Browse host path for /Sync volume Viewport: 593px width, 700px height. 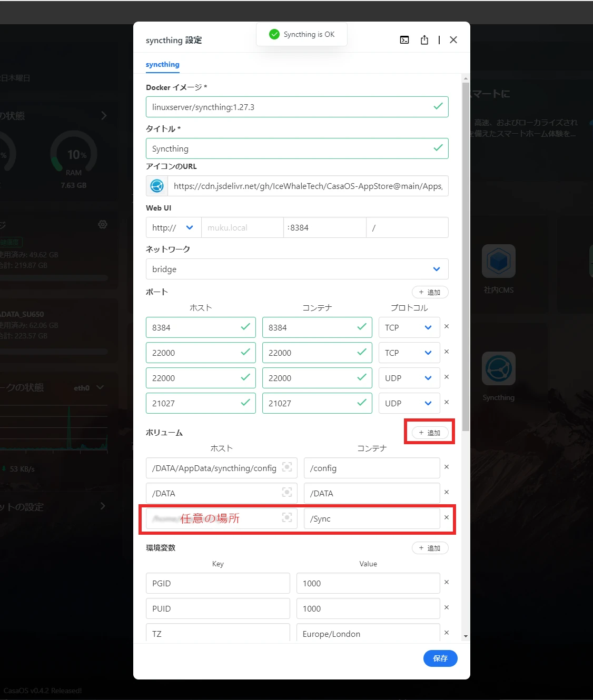pyautogui.click(x=287, y=517)
